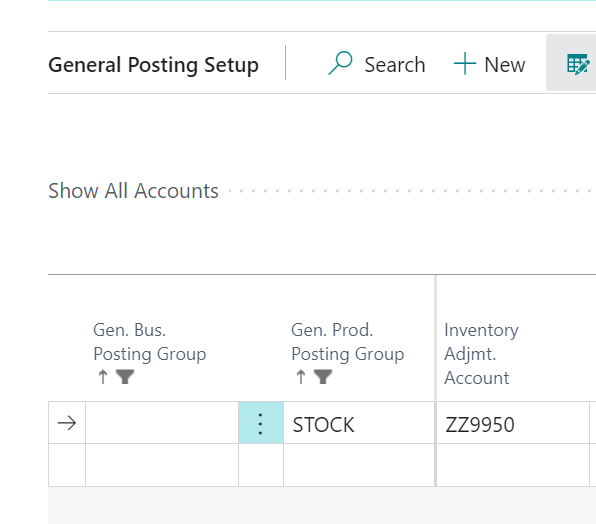
Task: Sort by Gen. Bus. Posting Group header
Action: (150, 342)
